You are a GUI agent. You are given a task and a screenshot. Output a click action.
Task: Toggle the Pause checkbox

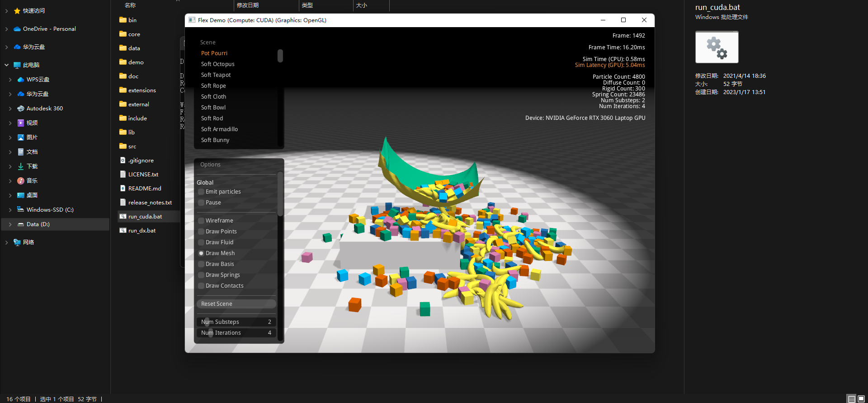pyautogui.click(x=201, y=203)
